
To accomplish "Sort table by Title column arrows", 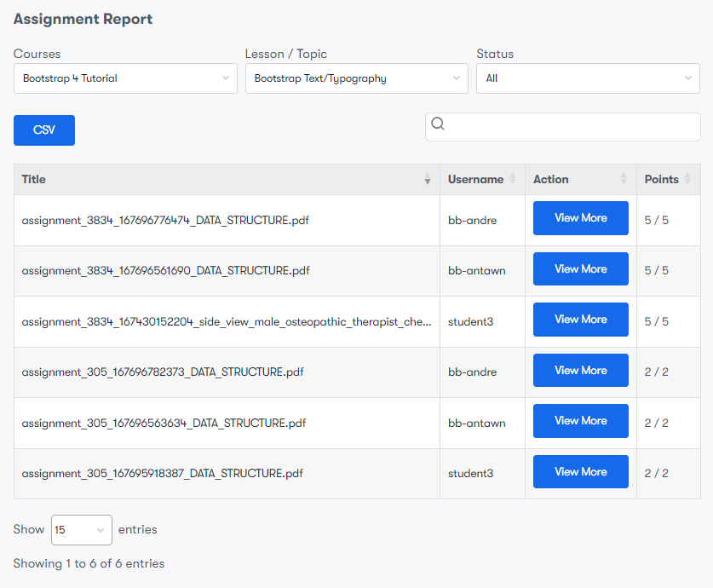I will pos(428,180).
